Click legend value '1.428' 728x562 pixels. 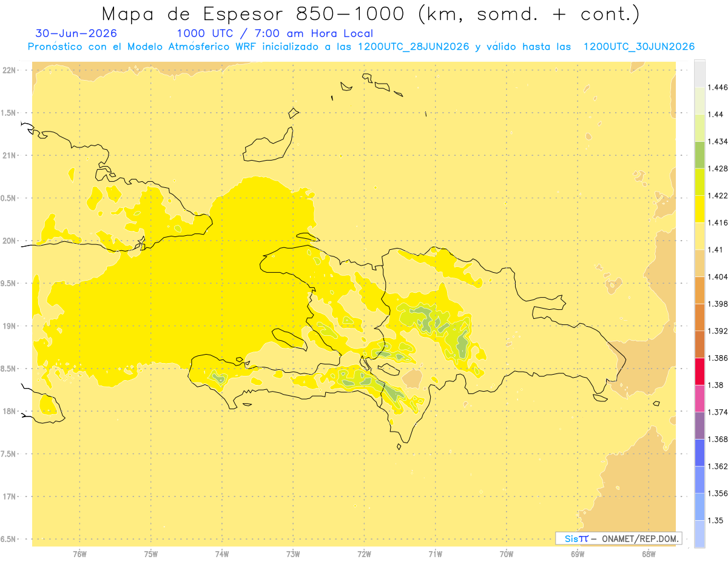[x=719, y=169]
